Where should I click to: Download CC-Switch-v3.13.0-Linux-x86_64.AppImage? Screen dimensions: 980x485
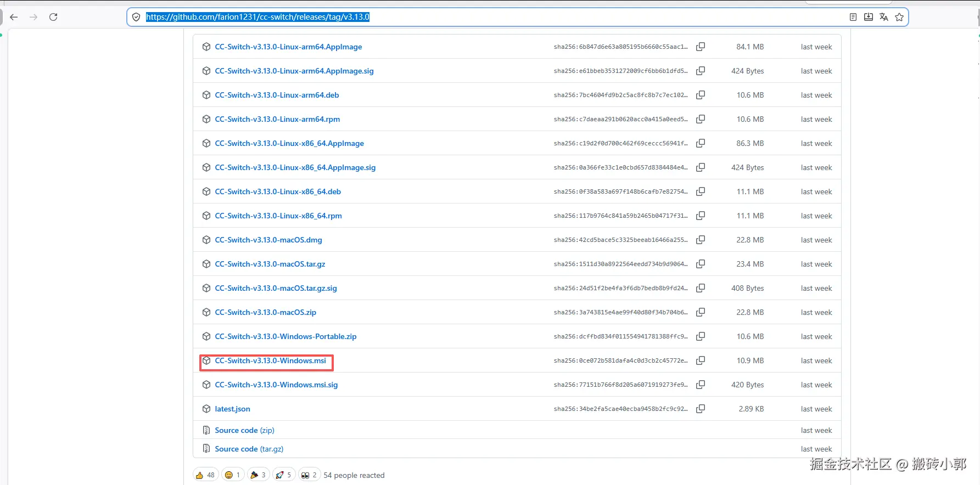pyautogui.click(x=289, y=143)
